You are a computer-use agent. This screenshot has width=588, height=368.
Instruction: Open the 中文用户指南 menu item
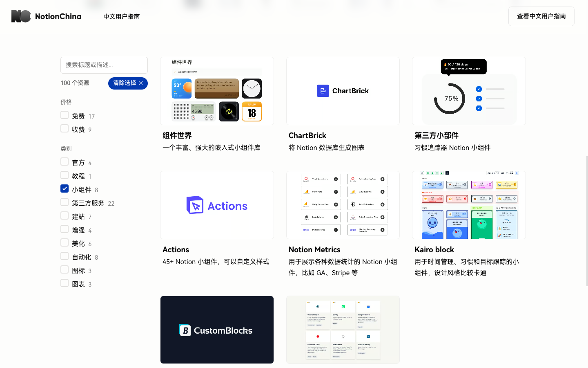[121, 17]
